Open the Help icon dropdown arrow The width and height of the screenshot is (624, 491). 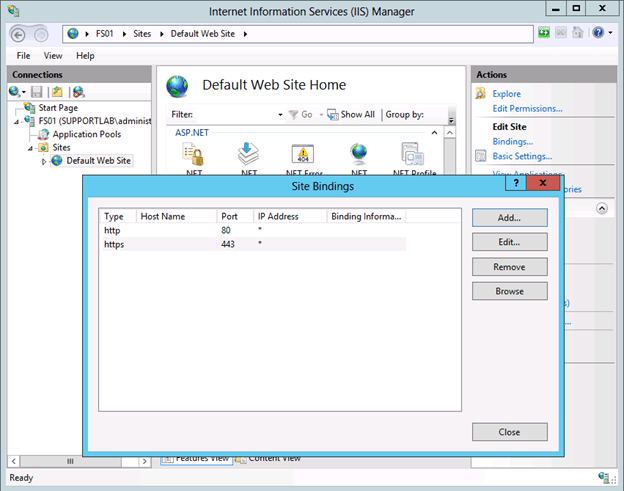point(610,33)
